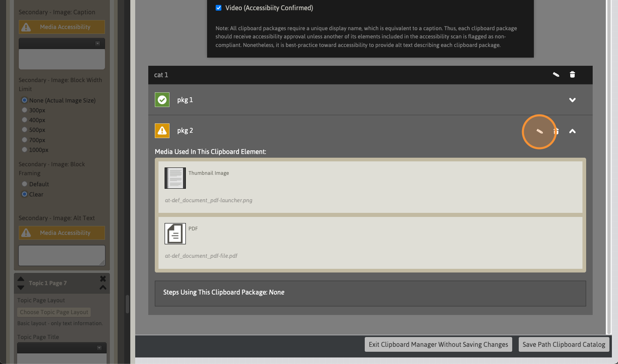Screen dimensions: 618x364
Task: Select Default block framing option
Action: click(x=25, y=184)
